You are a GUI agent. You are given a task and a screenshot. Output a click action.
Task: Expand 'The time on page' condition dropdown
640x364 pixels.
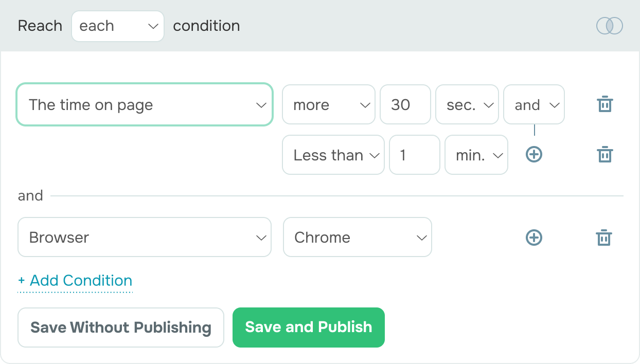(x=145, y=104)
